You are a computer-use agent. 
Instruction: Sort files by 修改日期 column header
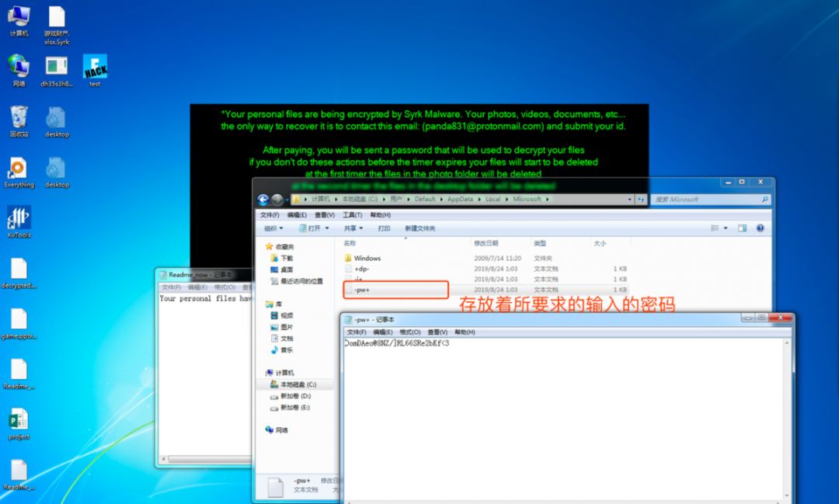[x=486, y=243]
